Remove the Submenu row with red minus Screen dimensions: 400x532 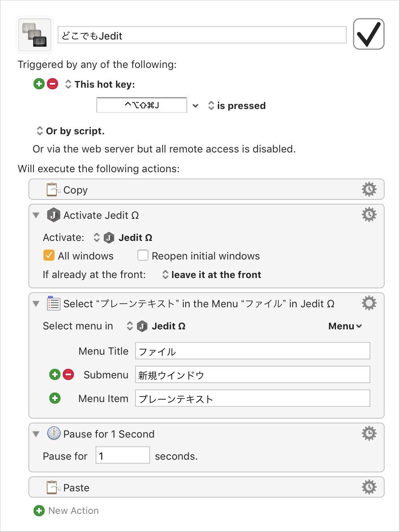68,374
